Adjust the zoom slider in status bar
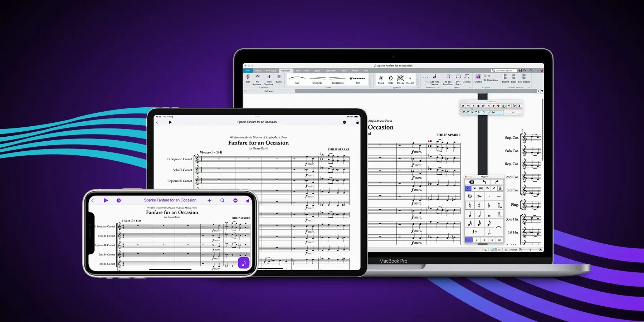644x322 pixels. (x=530, y=250)
